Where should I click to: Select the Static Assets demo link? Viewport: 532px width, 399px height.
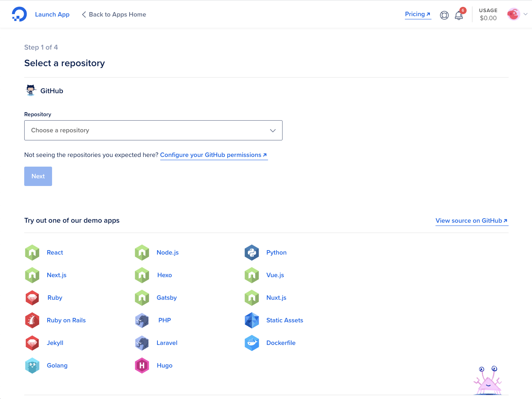click(285, 320)
